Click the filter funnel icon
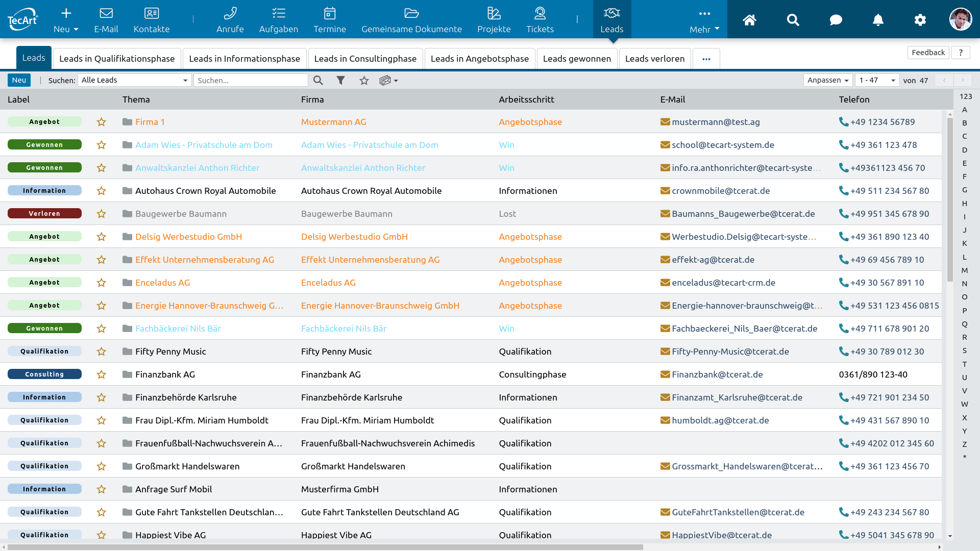This screenshot has height=551, width=980. (x=340, y=80)
